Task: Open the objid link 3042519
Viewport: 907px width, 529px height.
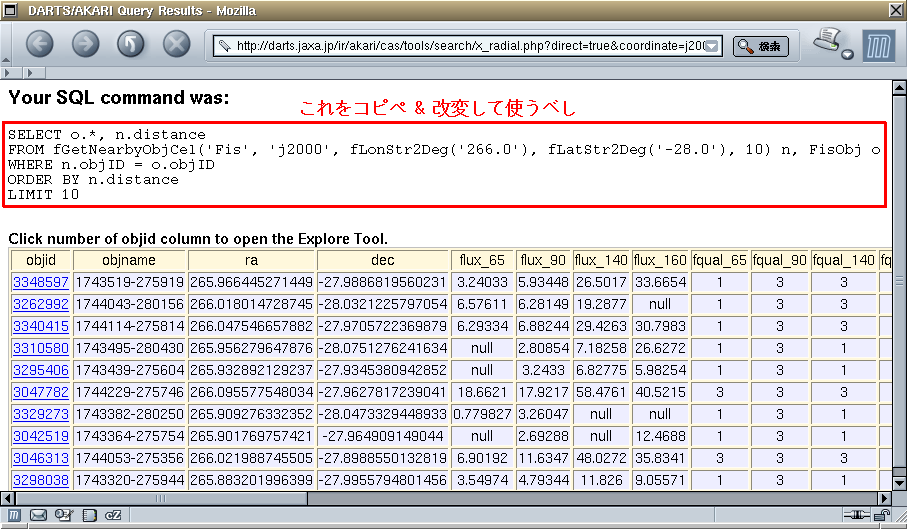Action: click(40, 436)
